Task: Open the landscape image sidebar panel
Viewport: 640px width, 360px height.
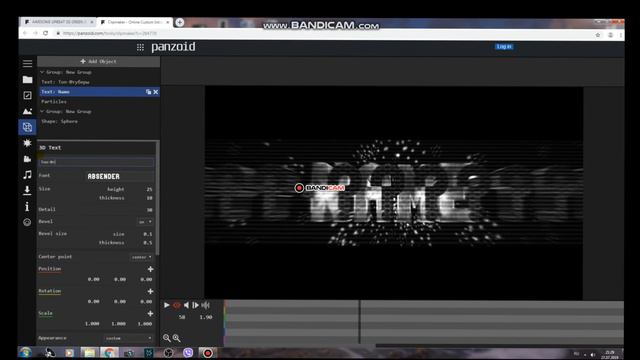Action: click(27, 111)
